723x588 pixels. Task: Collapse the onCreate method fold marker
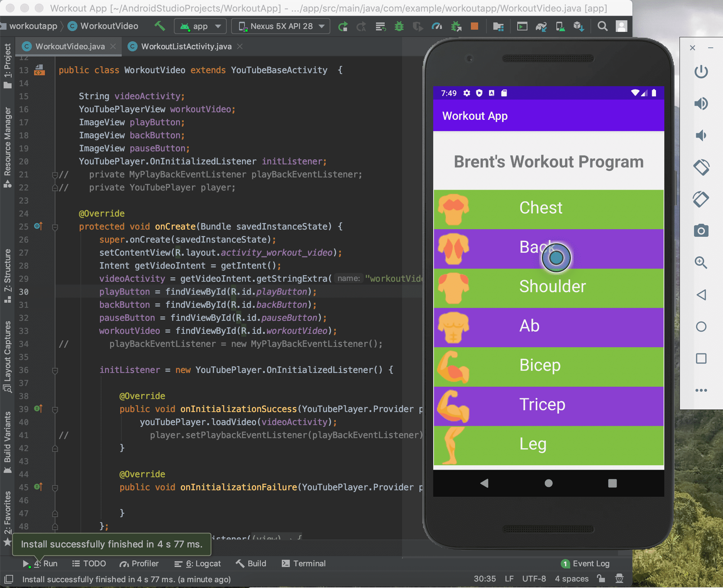tap(55, 227)
